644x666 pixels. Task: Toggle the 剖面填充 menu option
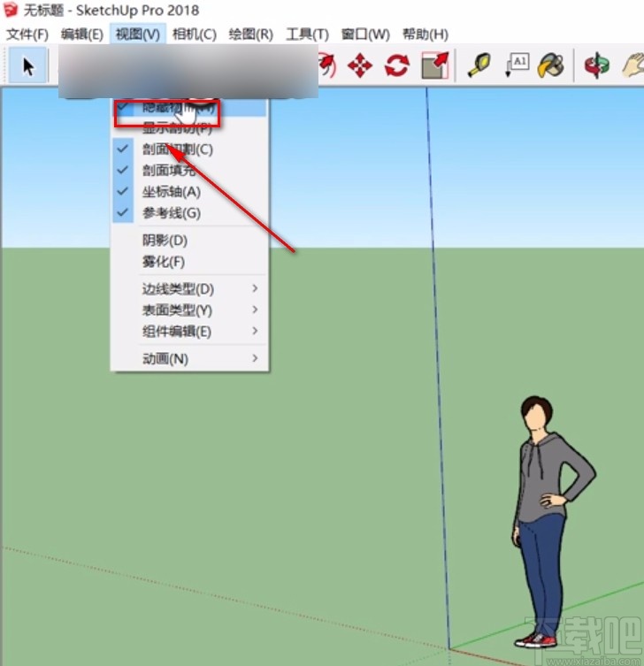pos(189,171)
